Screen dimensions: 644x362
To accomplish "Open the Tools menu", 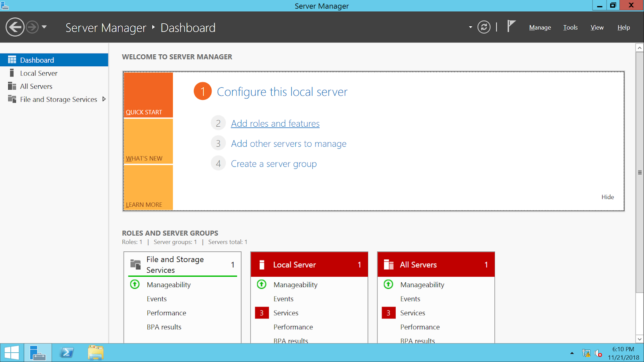I will [570, 27].
